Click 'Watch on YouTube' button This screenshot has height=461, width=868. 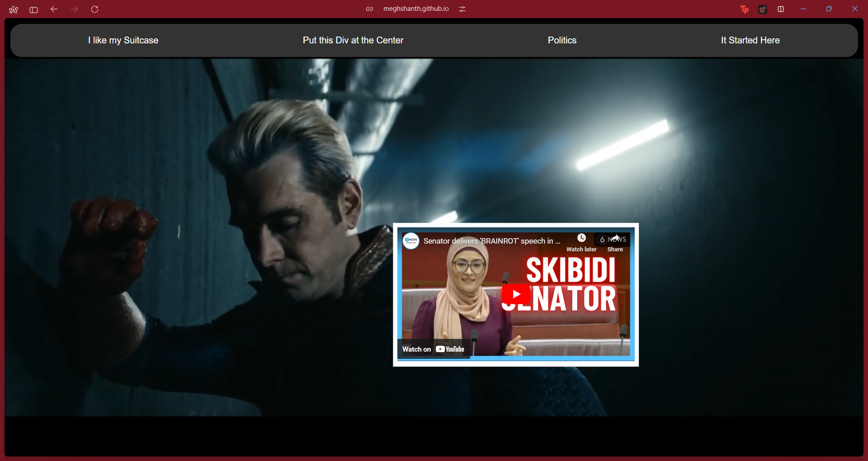(434, 349)
